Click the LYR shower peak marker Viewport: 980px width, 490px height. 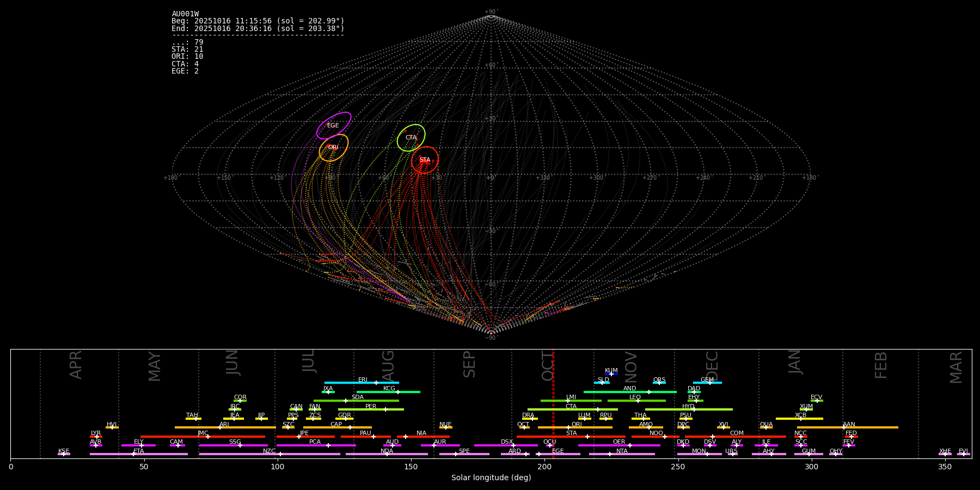[x=97, y=437]
